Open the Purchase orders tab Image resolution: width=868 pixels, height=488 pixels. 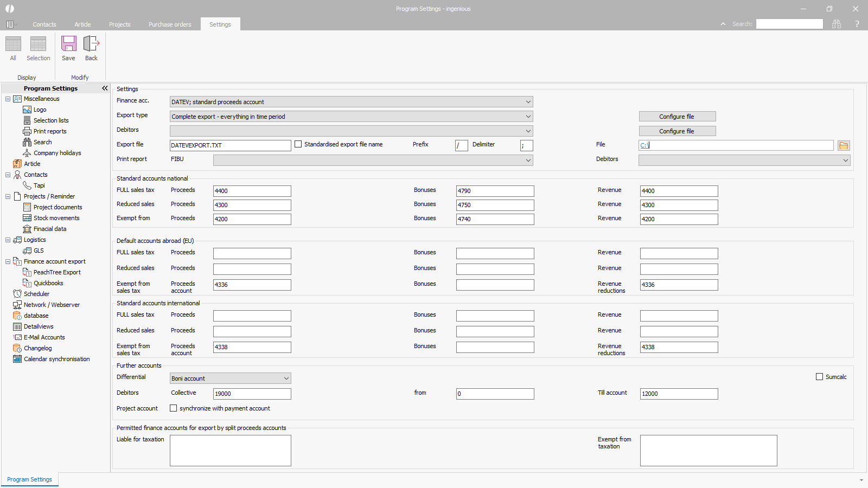pyautogui.click(x=170, y=24)
